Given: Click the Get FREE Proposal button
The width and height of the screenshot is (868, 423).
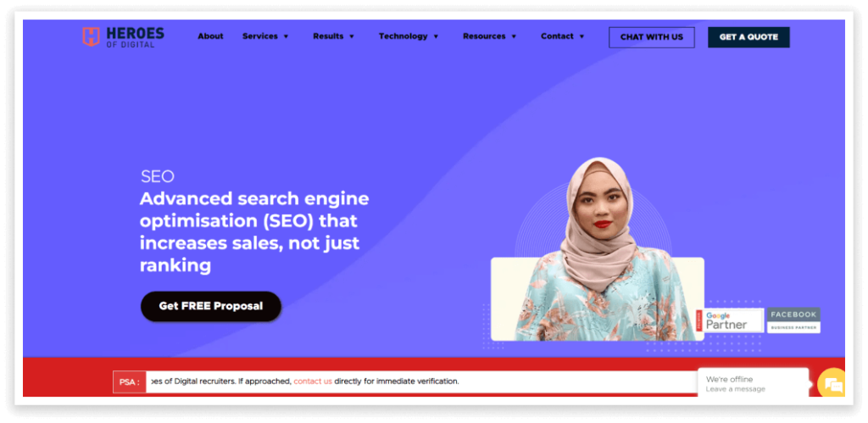Looking at the screenshot, I should (211, 306).
